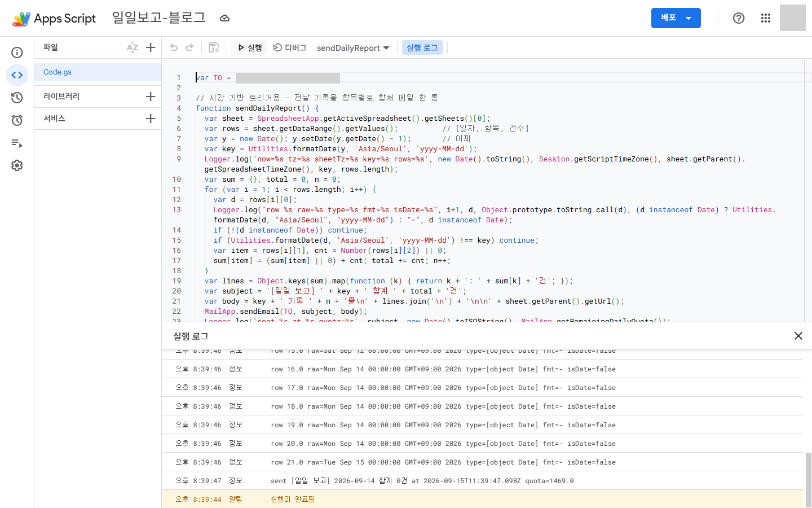Sort files alphabetically with AZ icon
812x508 pixels.
133,47
